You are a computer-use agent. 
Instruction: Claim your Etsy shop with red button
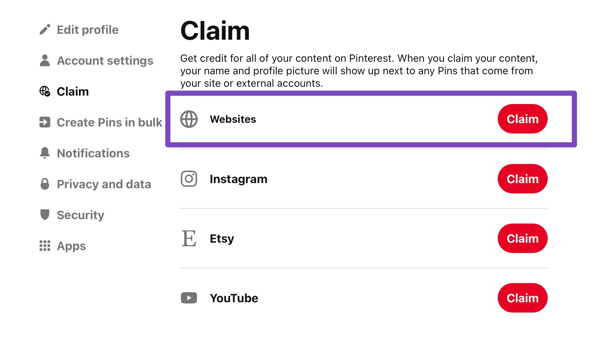[522, 238]
